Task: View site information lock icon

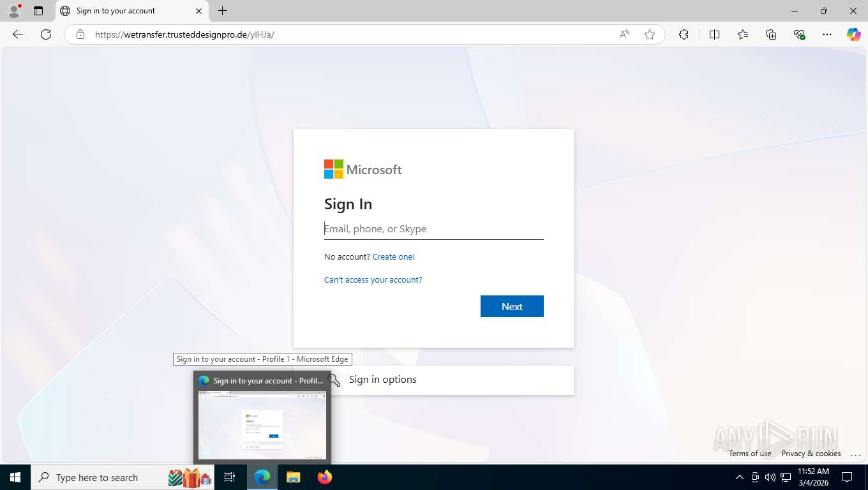Action: [x=80, y=34]
